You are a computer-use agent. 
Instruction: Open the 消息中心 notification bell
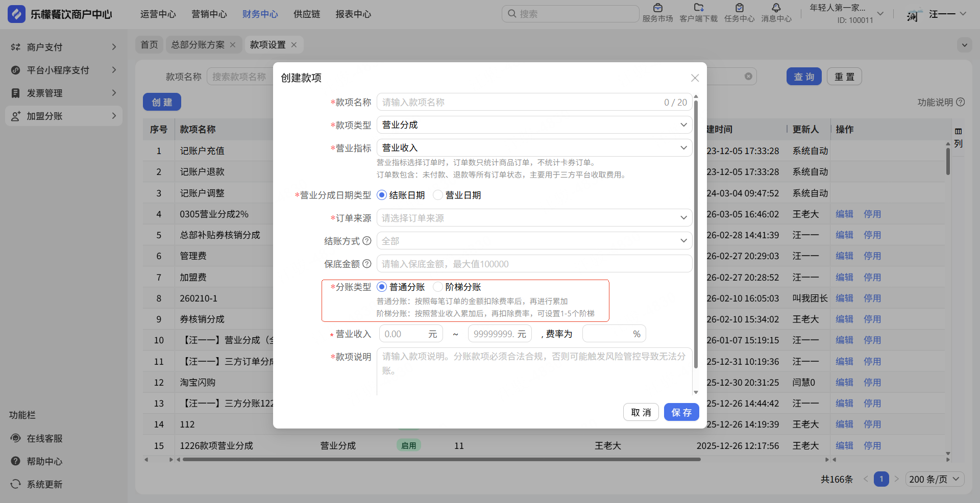[776, 8]
